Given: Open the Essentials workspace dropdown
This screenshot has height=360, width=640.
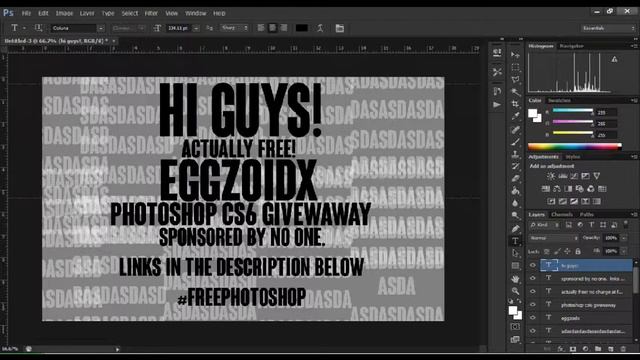Looking at the screenshot, I should click(x=608, y=28).
